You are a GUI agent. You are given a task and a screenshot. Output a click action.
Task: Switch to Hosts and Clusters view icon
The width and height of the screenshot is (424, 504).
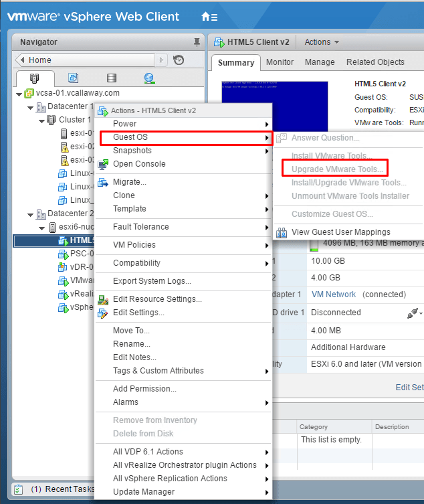pyautogui.click(x=34, y=78)
